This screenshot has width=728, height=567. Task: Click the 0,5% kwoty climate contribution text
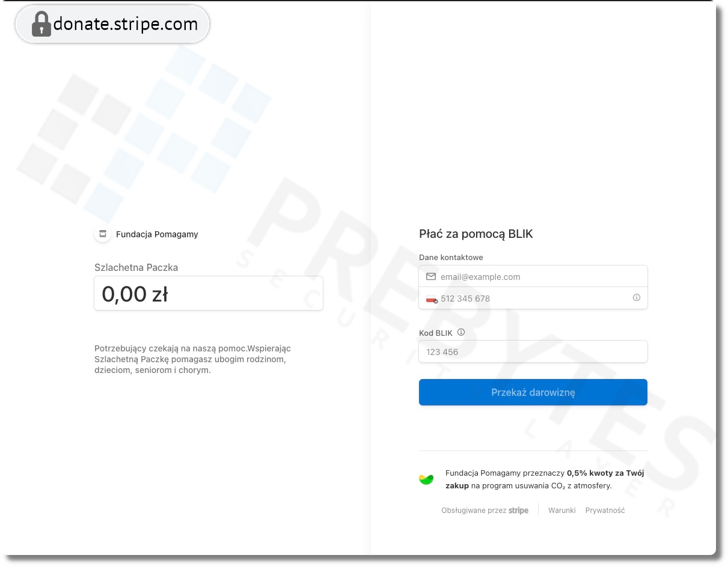(545, 479)
